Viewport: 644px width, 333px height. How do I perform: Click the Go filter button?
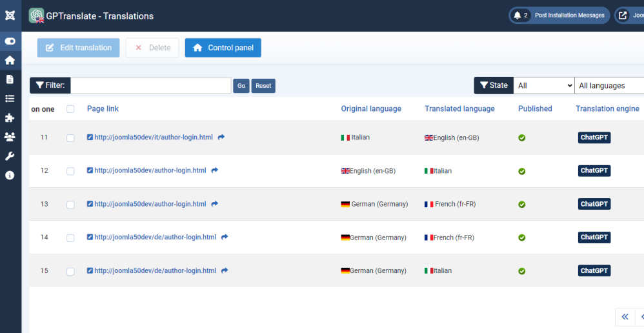tap(241, 86)
